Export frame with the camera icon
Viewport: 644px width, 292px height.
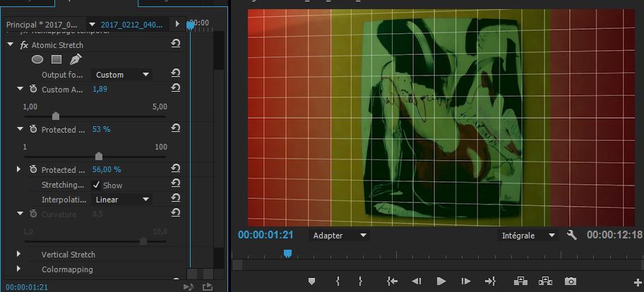570,281
